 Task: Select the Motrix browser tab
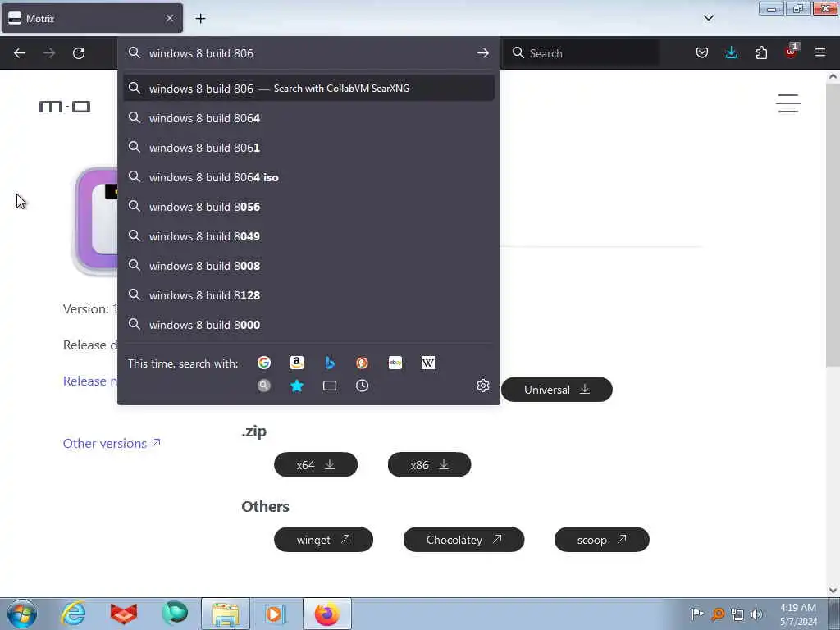click(92, 18)
